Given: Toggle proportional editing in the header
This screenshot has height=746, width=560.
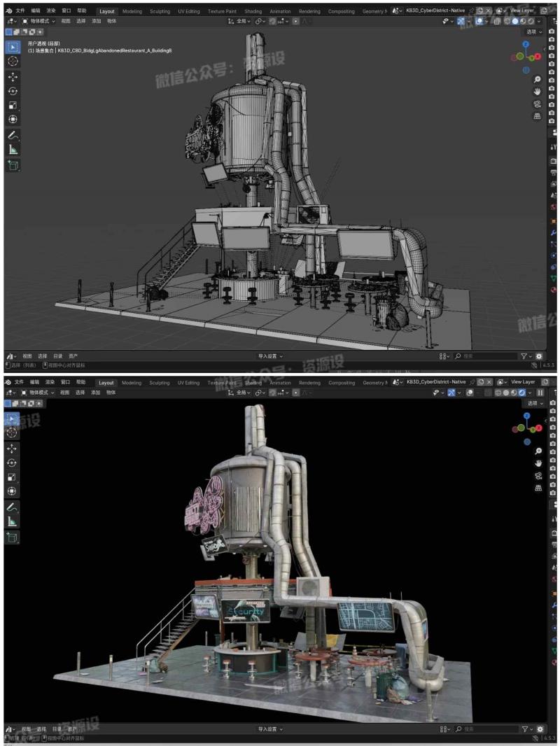Looking at the screenshot, I should (x=295, y=22).
